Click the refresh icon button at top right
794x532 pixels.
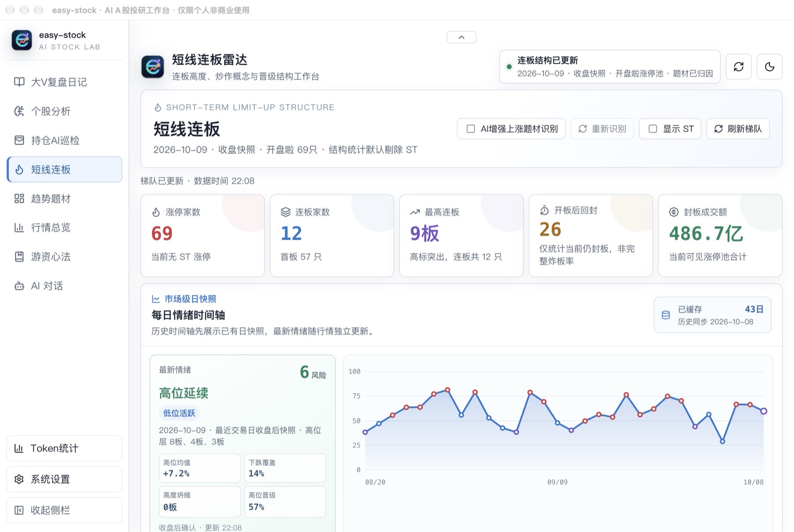click(x=738, y=66)
